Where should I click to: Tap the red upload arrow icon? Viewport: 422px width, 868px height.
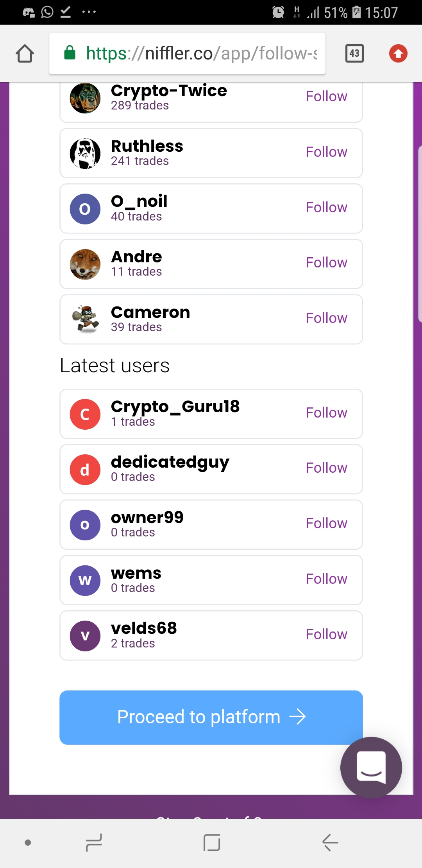pos(398,54)
